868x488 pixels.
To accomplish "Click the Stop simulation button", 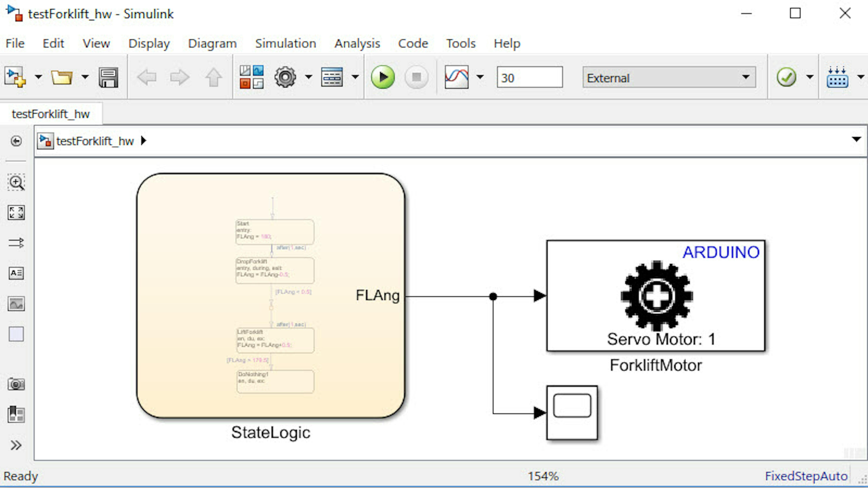I will (x=416, y=77).
